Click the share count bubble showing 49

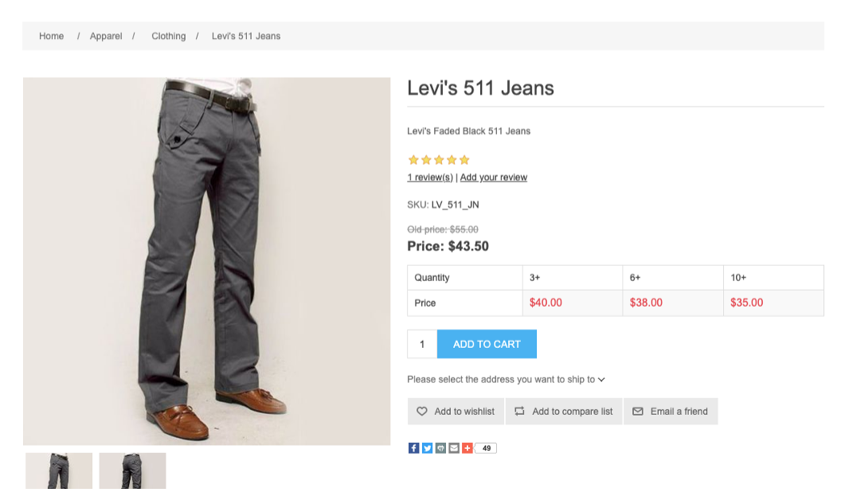pyautogui.click(x=486, y=448)
